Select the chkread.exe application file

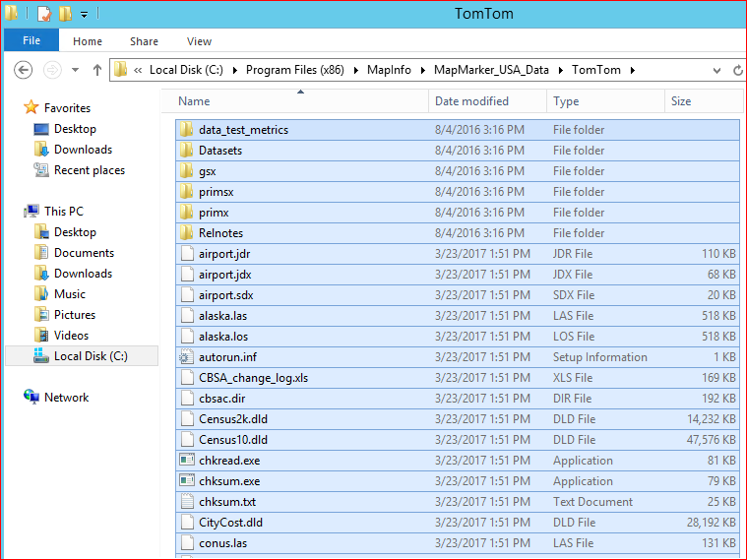(x=229, y=461)
